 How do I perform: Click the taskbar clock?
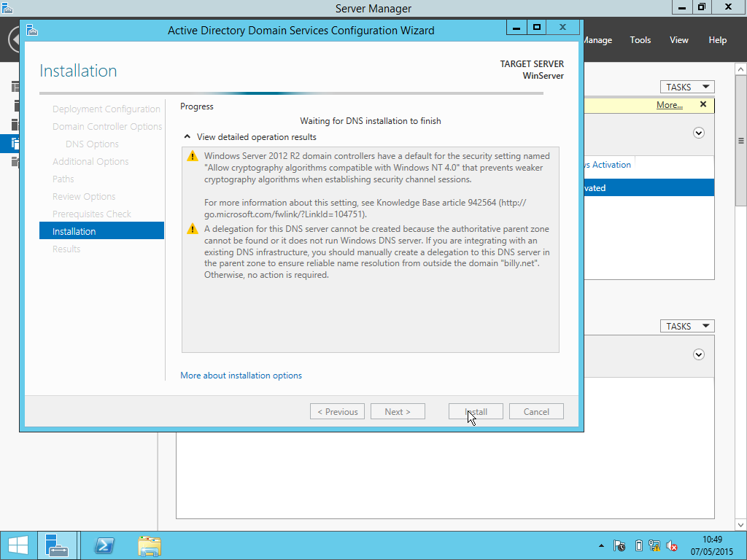tap(712, 545)
